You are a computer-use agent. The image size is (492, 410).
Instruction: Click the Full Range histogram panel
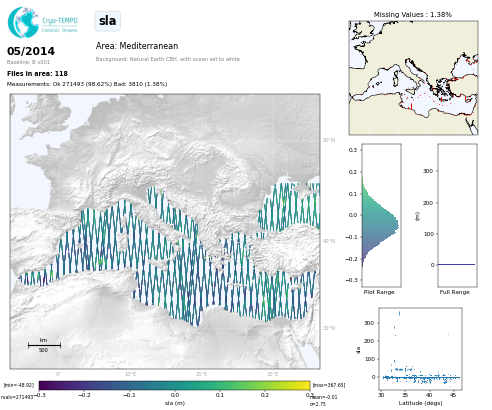coord(457,215)
